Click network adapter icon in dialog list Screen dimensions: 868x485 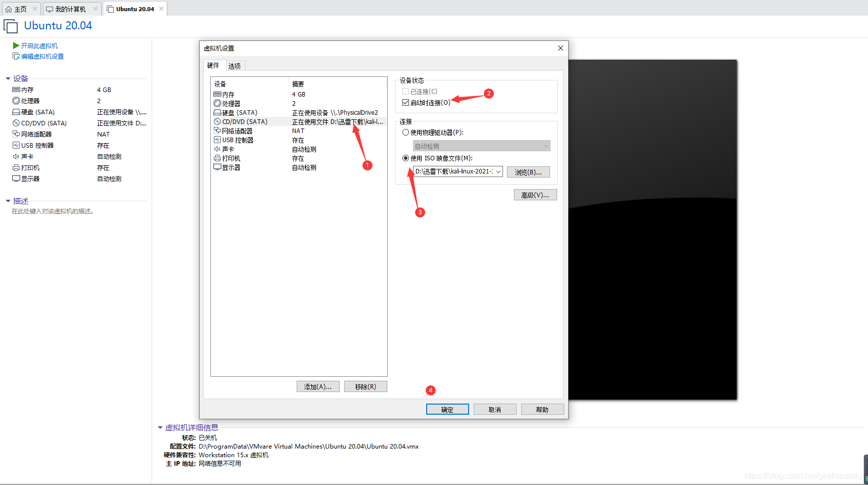click(217, 130)
